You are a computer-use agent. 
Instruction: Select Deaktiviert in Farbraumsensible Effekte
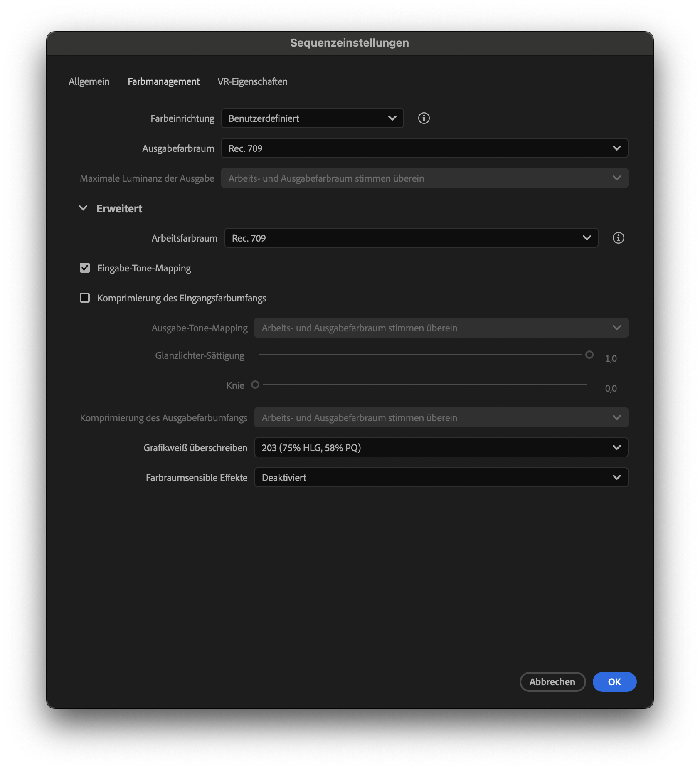[440, 477]
